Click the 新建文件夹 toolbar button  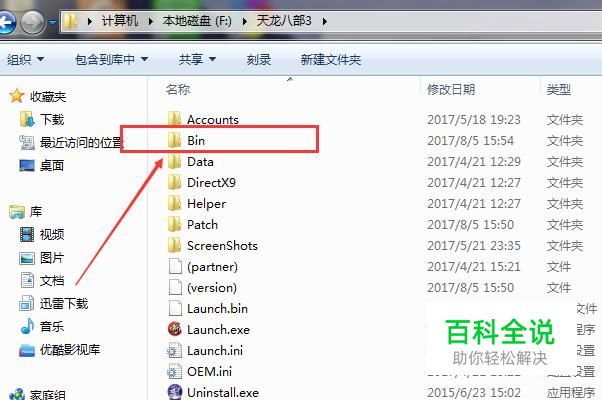(331, 59)
